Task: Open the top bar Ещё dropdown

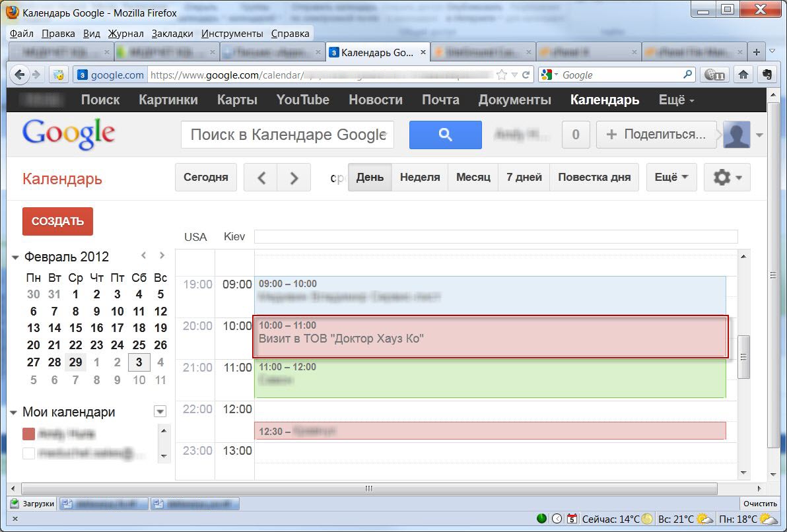Action: click(676, 100)
